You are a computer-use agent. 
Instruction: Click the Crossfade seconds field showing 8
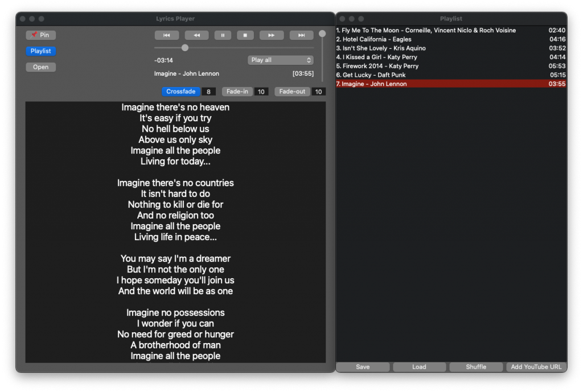(208, 92)
